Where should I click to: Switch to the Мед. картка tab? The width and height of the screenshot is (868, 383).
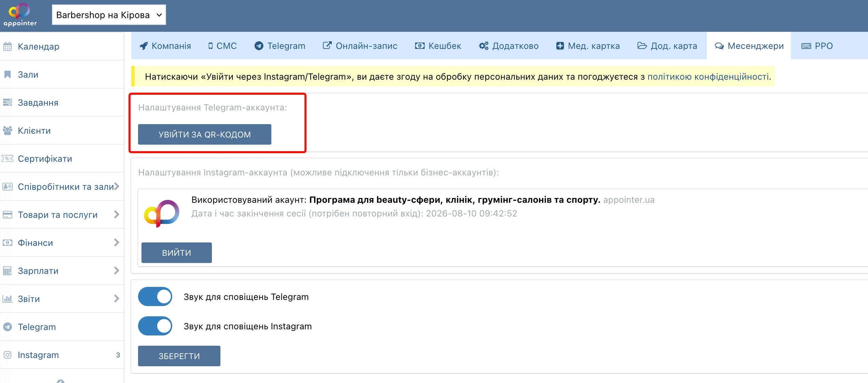click(x=588, y=46)
